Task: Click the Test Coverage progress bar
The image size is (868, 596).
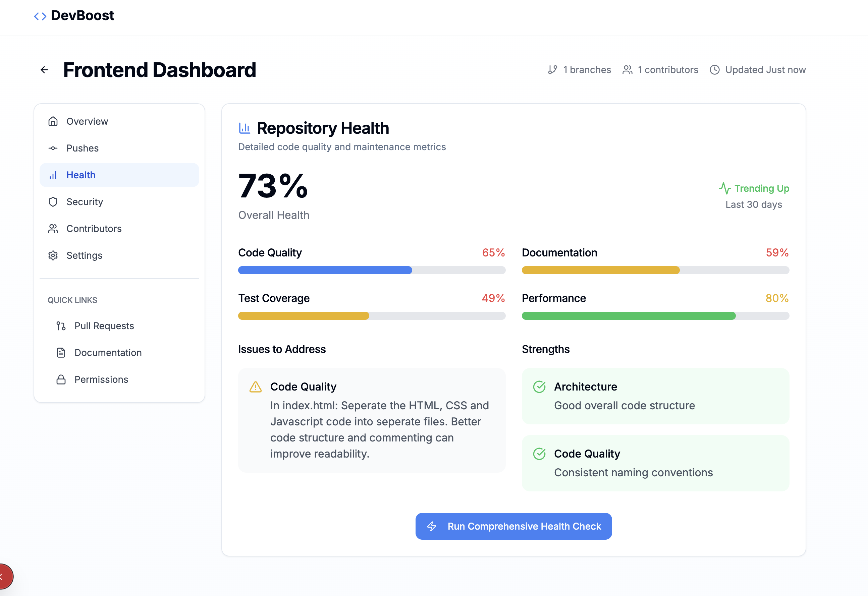Action: pyautogui.click(x=371, y=316)
